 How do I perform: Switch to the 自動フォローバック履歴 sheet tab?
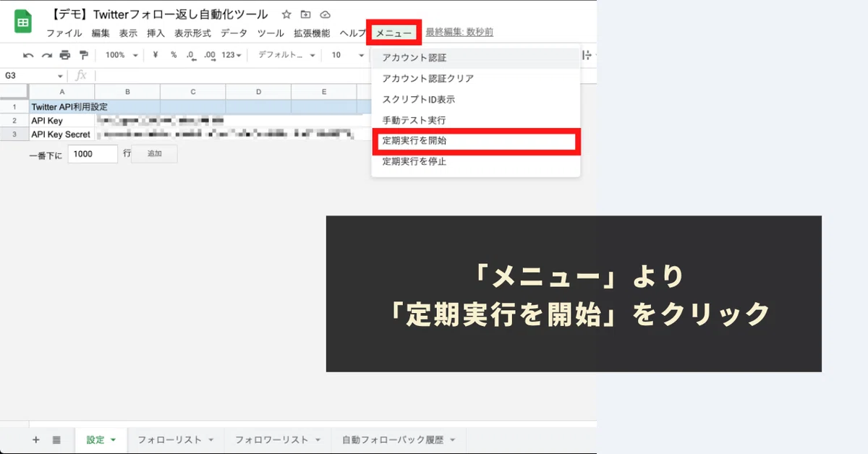(399, 440)
